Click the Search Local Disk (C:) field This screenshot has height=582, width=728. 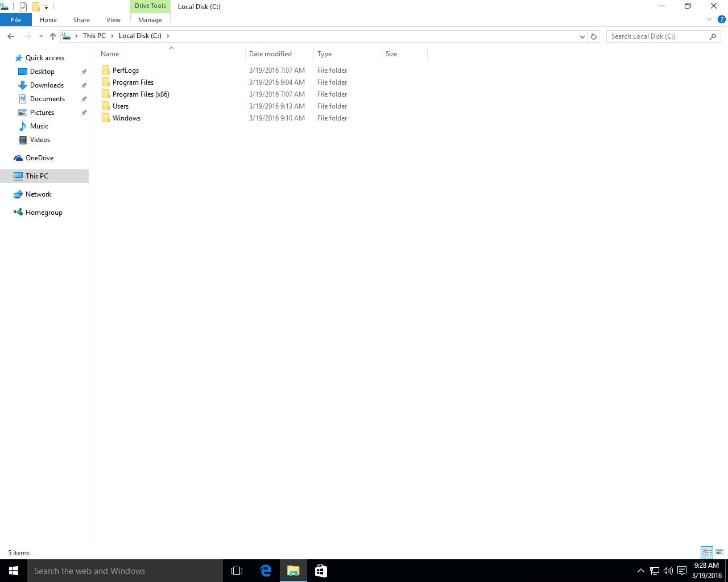coord(663,36)
